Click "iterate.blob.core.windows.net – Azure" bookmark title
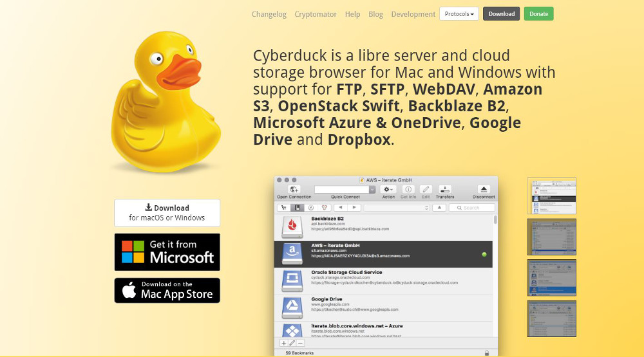Viewport: 644px width, 357px height. [357, 326]
